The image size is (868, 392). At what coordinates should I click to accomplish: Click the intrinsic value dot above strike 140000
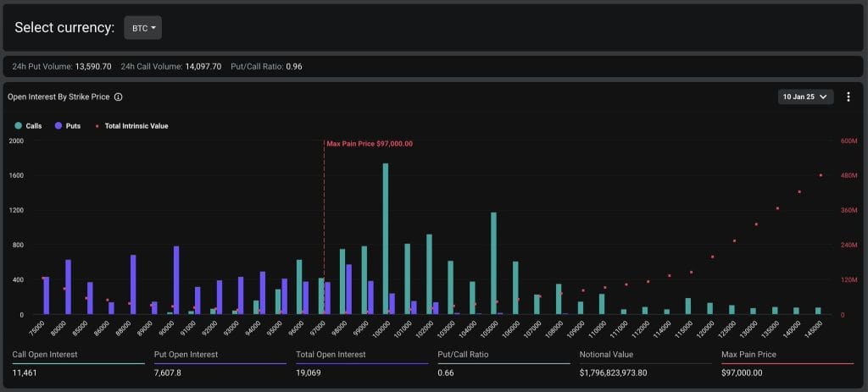coord(798,192)
